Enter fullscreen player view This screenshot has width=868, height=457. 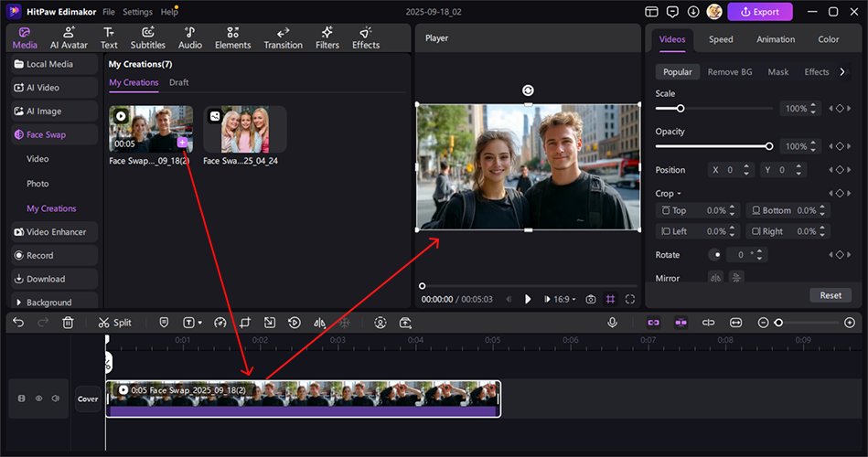pyautogui.click(x=630, y=299)
